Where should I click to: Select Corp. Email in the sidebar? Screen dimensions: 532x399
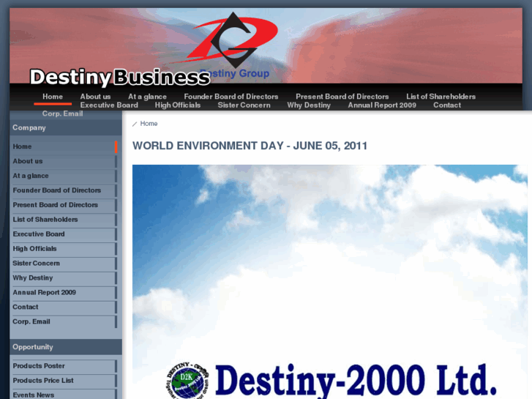[x=65, y=322]
